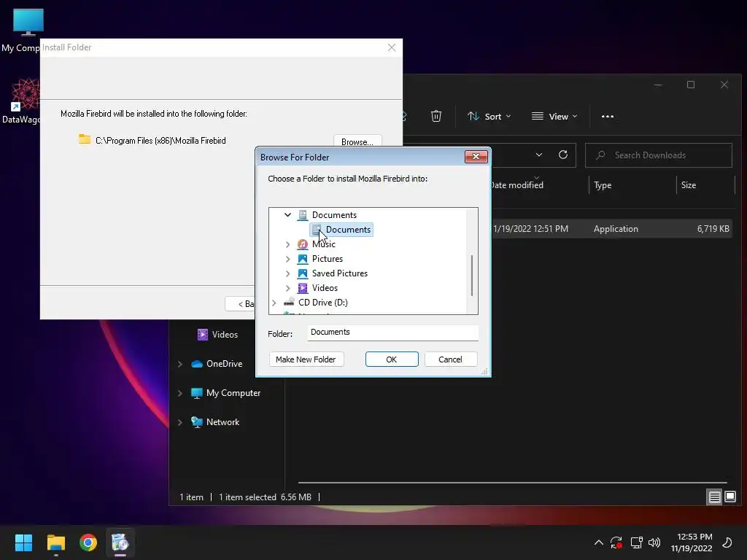This screenshot has width=747, height=560.
Task: Click the parent Documents library icon
Action: pyautogui.click(x=303, y=215)
